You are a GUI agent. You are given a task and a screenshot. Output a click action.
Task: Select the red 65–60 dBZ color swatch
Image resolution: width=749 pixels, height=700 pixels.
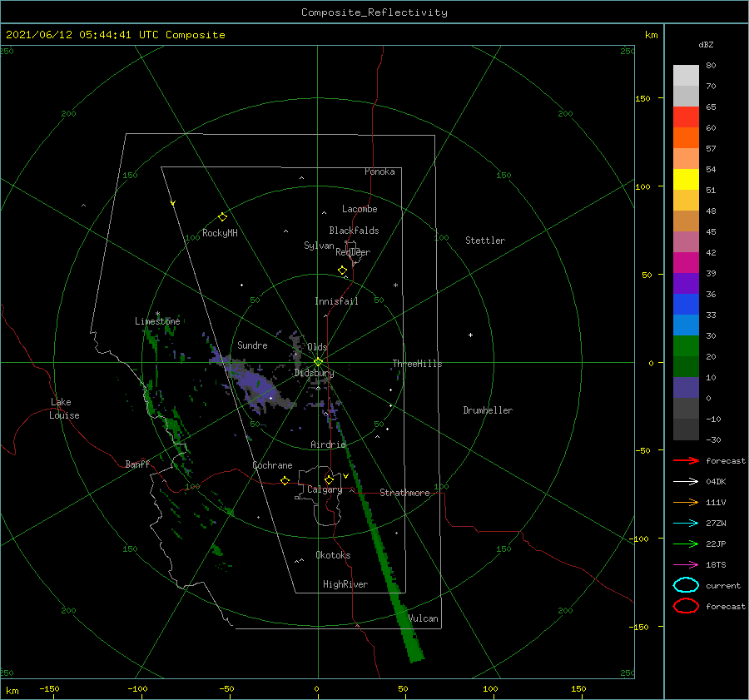(686, 117)
